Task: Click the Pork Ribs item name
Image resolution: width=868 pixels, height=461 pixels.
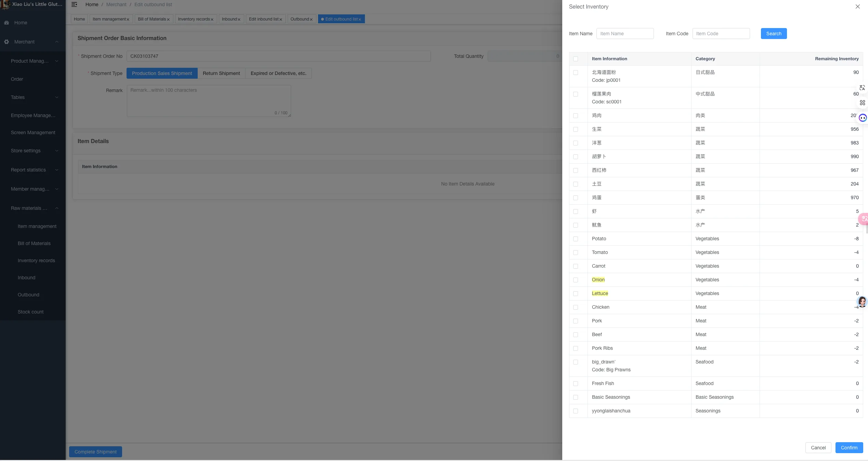Action: coord(602,348)
